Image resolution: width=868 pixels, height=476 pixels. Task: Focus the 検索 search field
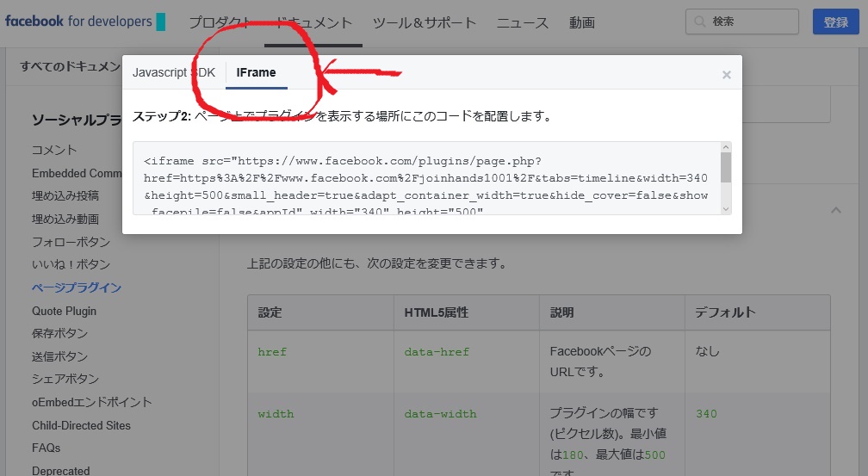741,22
